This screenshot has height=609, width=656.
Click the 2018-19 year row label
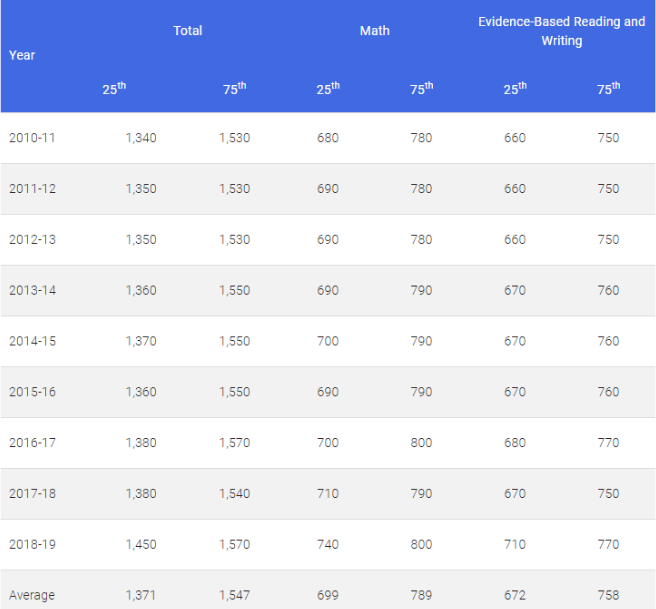tap(32, 545)
